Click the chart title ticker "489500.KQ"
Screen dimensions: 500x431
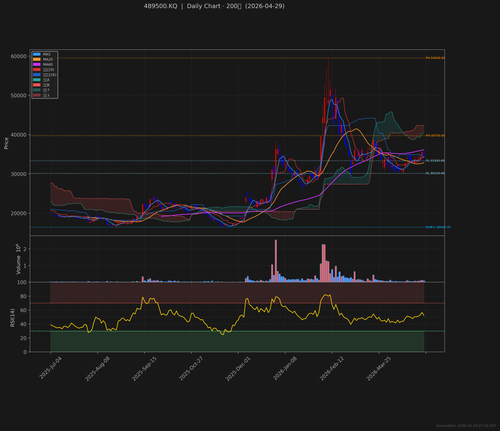point(160,6)
